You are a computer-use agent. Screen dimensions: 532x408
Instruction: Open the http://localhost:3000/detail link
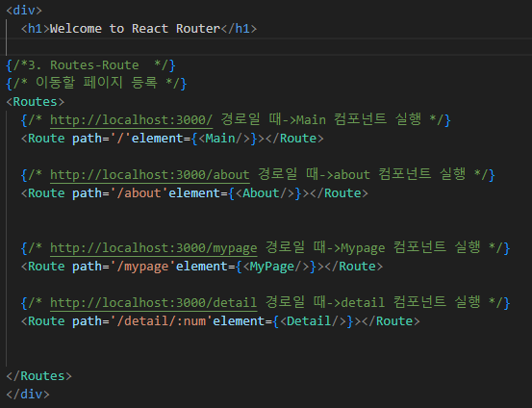(x=154, y=303)
